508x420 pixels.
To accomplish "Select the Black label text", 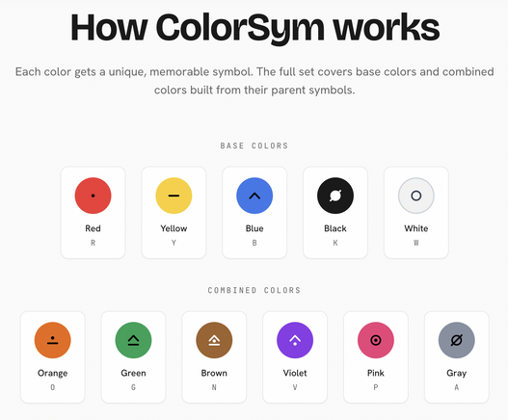I will tap(335, 228).
